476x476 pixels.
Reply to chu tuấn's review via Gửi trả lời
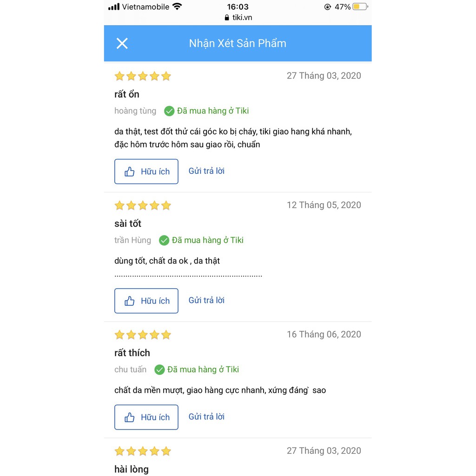[x=206, y=416]
